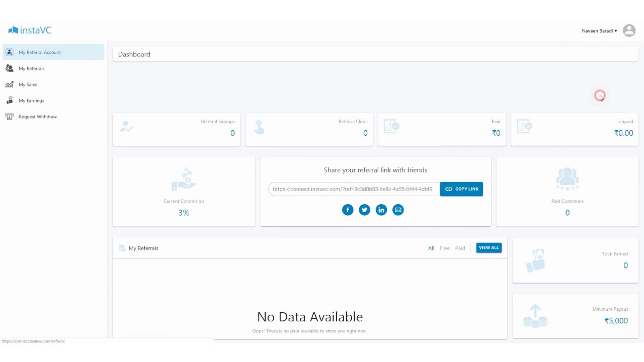Click the My Referral Account sidebar icon
This screenshot has height=362, width=644.
click(10, 52)
